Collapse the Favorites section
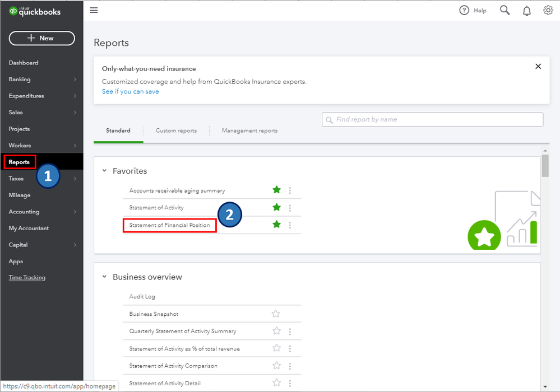560x392 pixels. (x=104, y=171)
